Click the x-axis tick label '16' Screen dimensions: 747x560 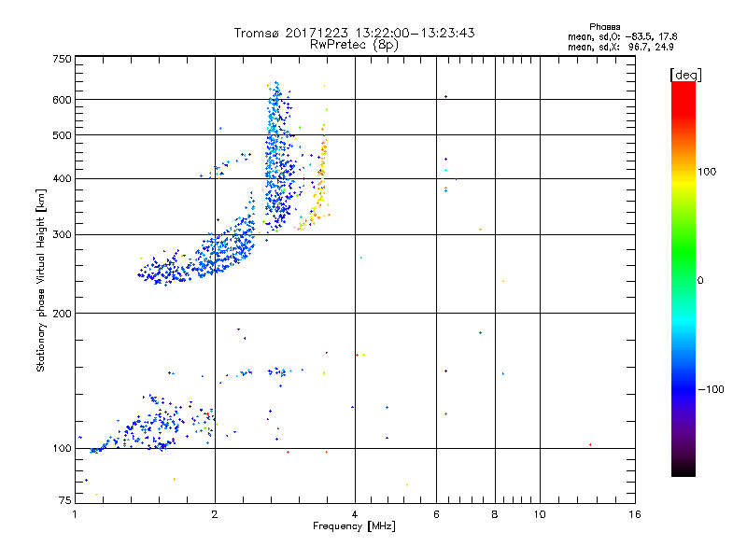point(635,514)
